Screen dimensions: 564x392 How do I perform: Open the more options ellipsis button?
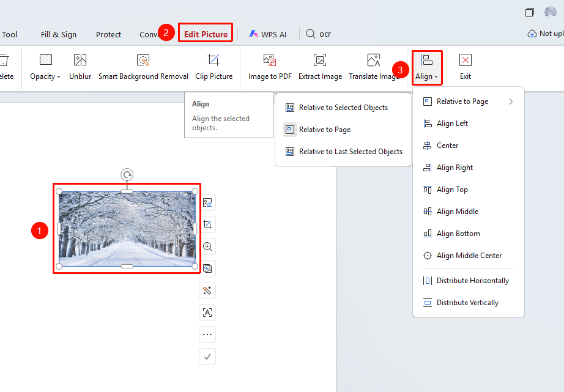[x=207, y=335]
